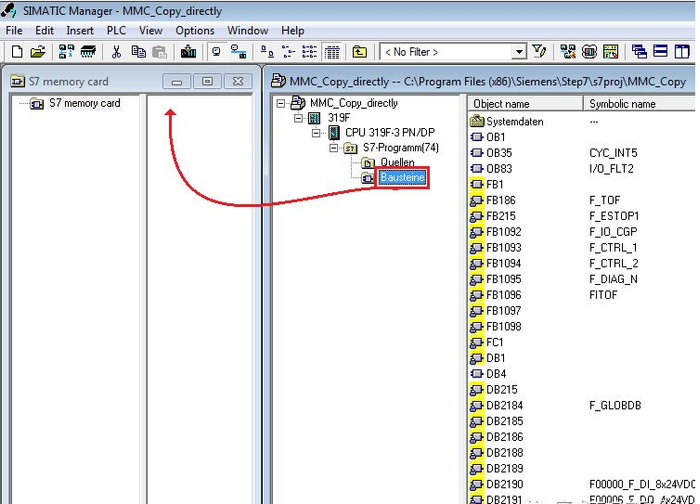Collapse the CPU 319F-3 PN/DP node
The height and width of the screenshot is (504, 700).
pos(316,133)
